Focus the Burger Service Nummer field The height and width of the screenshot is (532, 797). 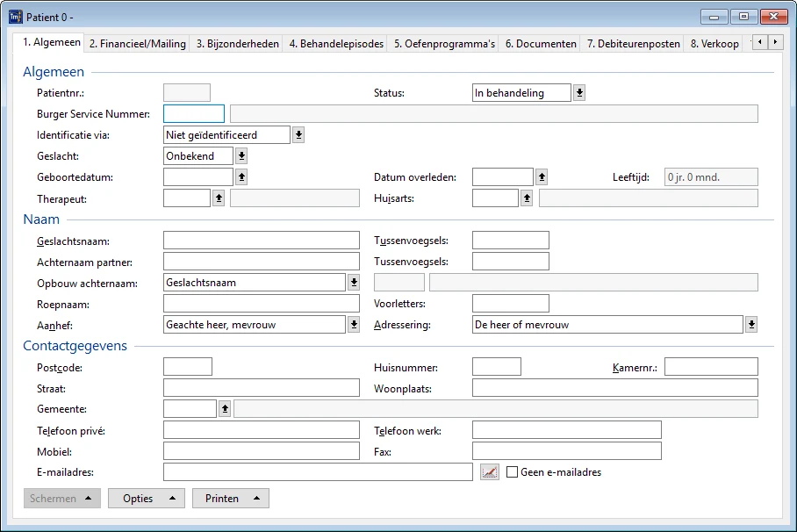coord(194,113)
